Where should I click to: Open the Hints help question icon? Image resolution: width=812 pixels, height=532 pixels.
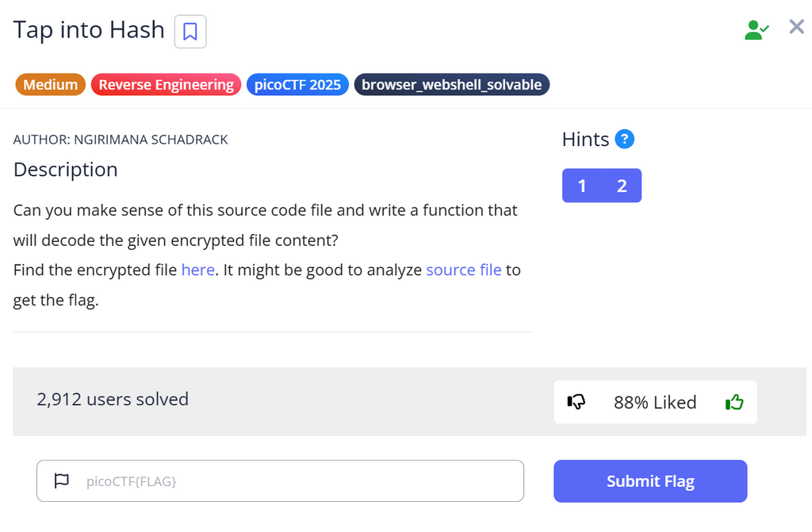coord(625,140)
